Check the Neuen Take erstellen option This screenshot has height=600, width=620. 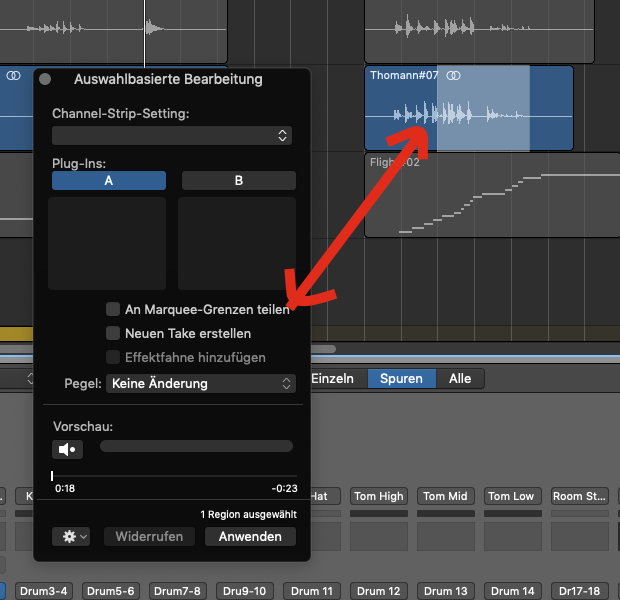[x=114, y=333]
